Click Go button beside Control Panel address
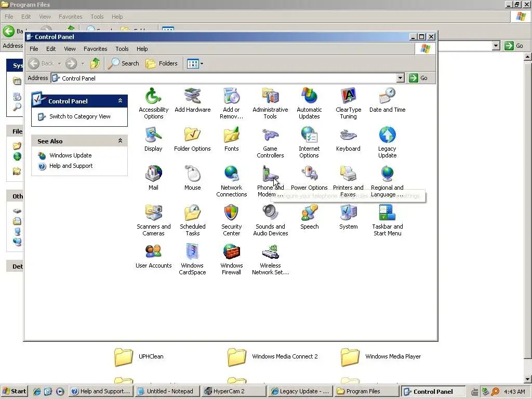 pos(418,78)
